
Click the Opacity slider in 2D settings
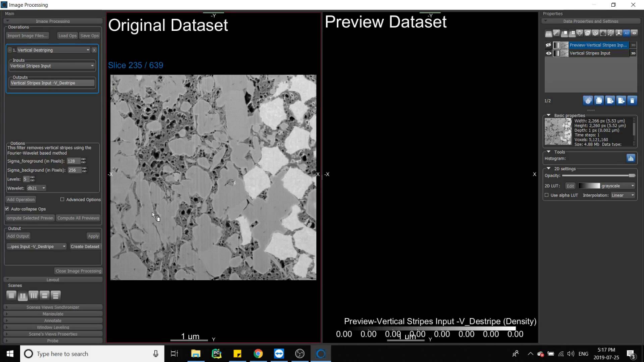598,176
